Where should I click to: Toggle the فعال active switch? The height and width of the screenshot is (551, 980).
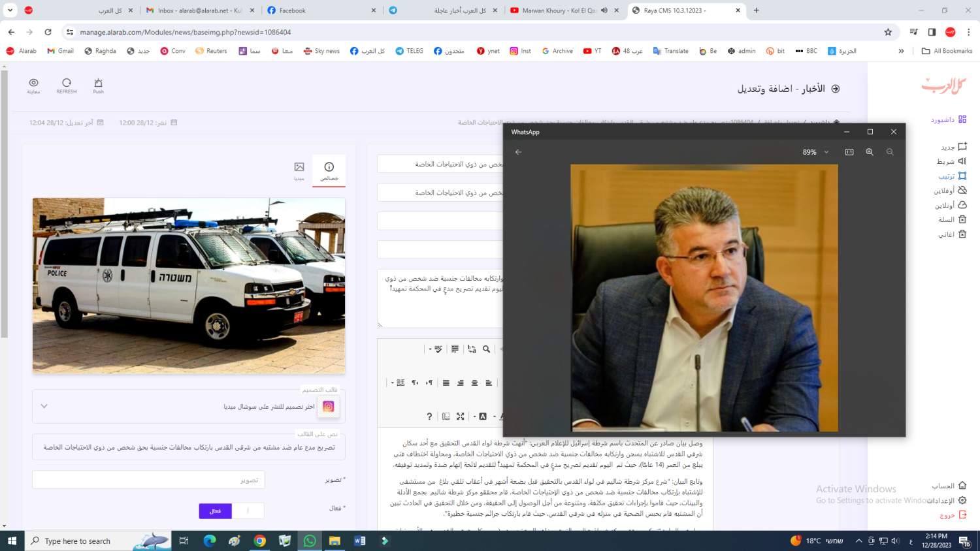pos(232,511)
